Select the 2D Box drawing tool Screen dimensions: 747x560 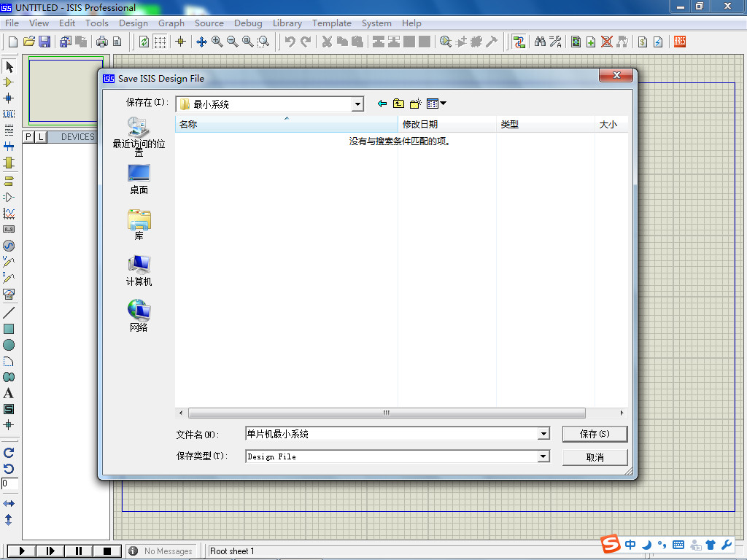[x=9, y=329]
